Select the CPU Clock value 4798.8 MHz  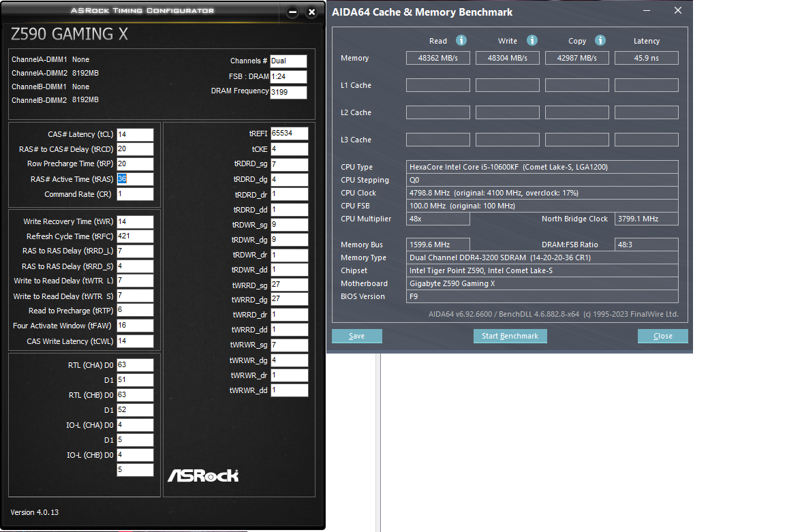click(x=542, y=193)
